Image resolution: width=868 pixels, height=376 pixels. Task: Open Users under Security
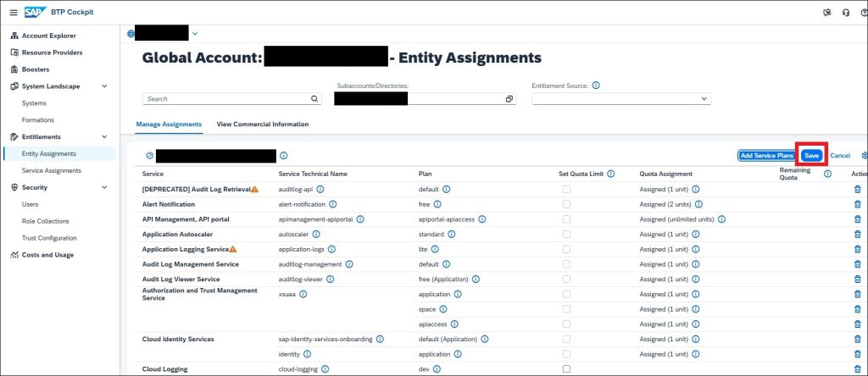pyautogui.click(x=30, y=205)
